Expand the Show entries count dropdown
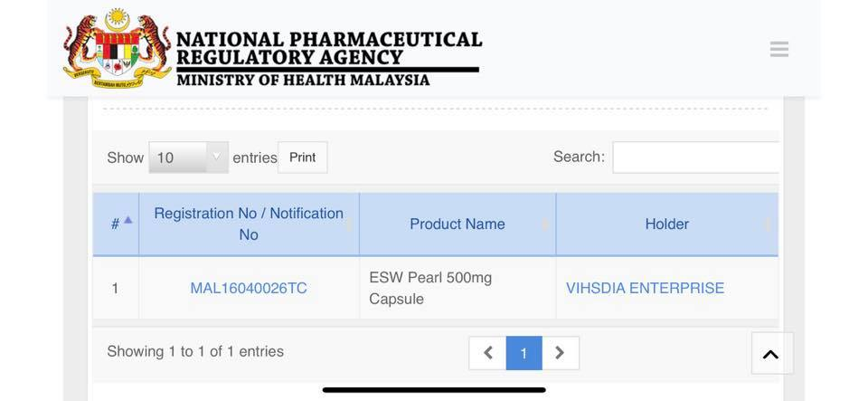The height and width of the screenshot is (401, 868). coord(188,158)
